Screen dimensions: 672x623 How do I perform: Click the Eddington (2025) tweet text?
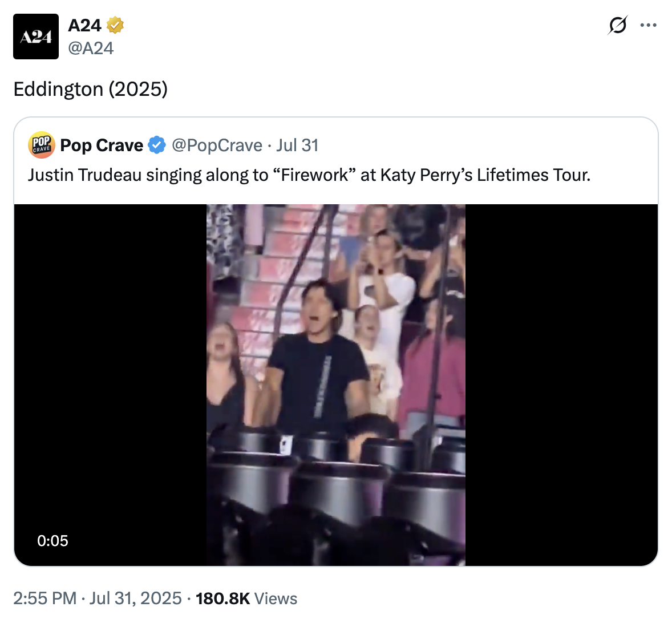tap(90, 89)
